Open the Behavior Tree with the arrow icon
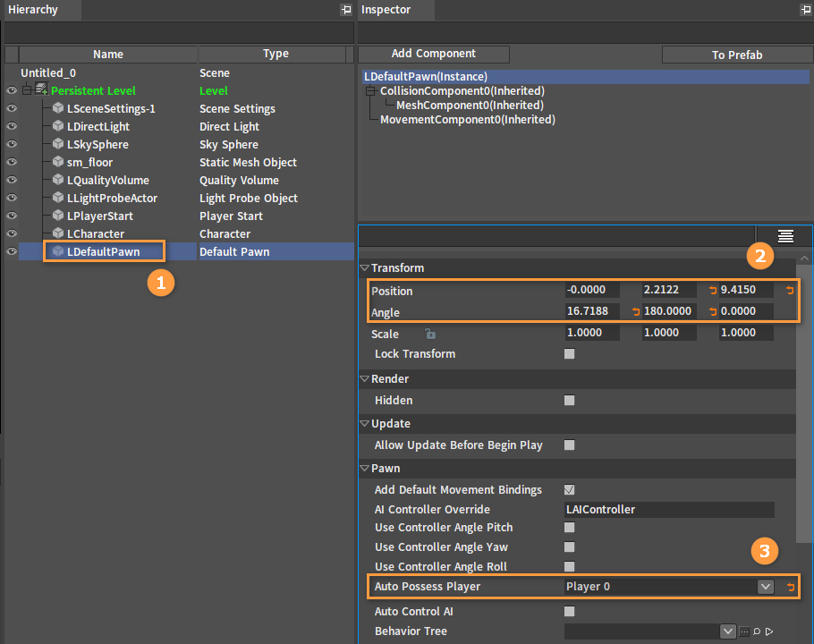The width and height of the screenshot is (814, 644). [x=769, y=631]
